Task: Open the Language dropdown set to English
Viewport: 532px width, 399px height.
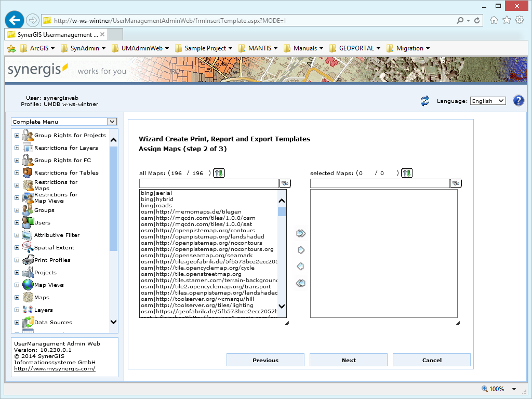Action: tap(487, 101)
